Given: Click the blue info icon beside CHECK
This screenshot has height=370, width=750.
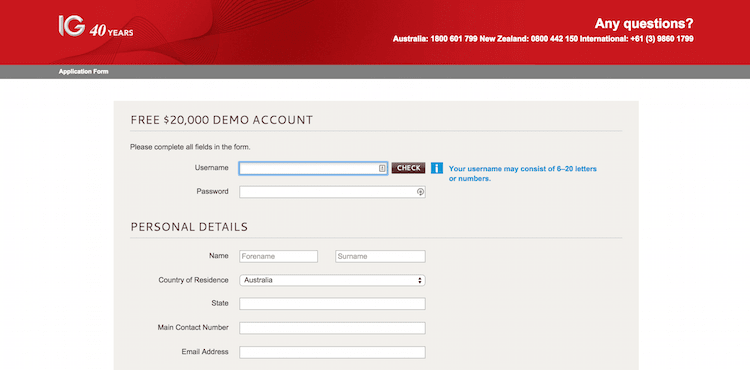Looking at the screenshot, I should point(437,168).
